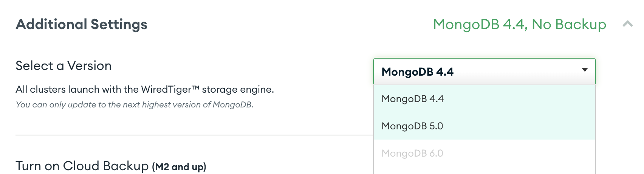Click empty list area below MongoDB 6.0

pos(484,170)
